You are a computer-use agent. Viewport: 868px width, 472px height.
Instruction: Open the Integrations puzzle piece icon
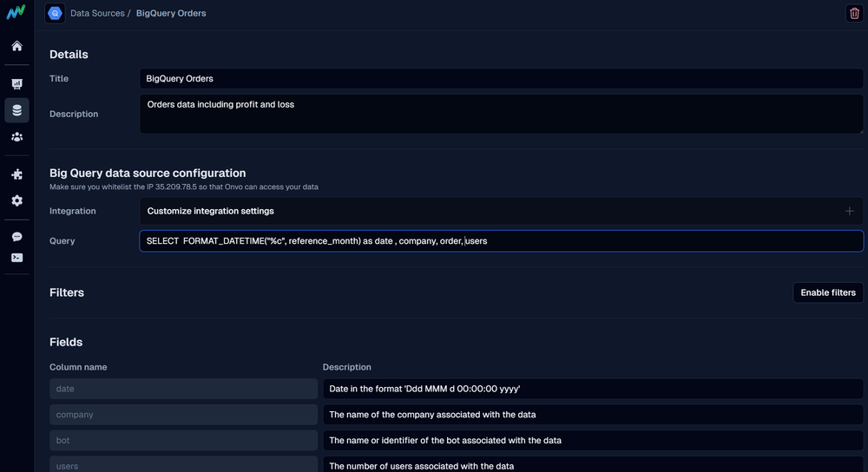16,174
